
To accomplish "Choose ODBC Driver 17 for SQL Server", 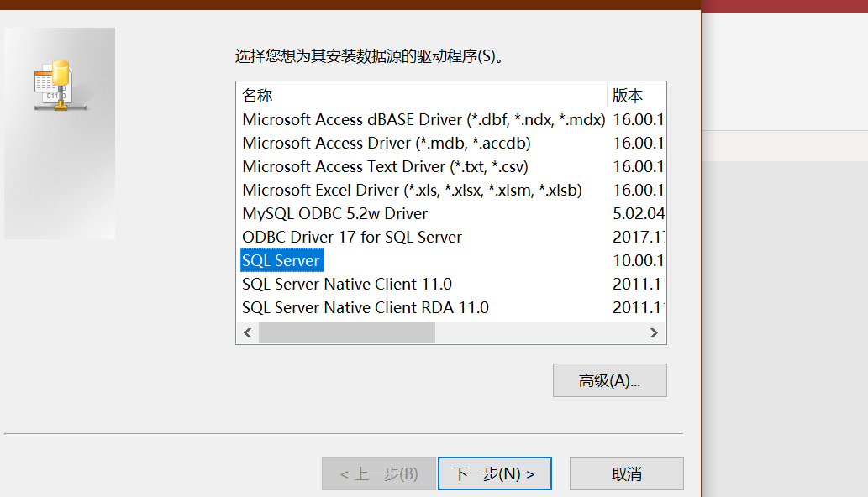I will tap(352, 238).
